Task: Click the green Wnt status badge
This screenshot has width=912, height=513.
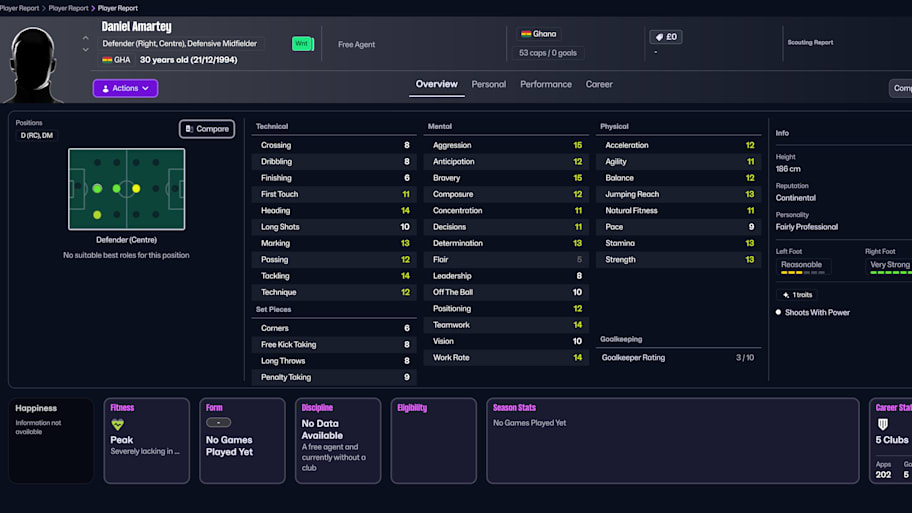Action: (302, 44)
